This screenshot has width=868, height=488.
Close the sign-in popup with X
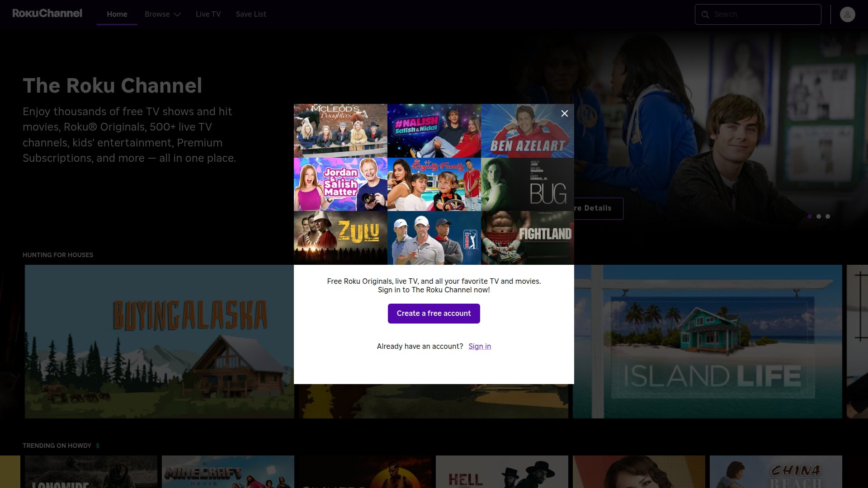[x=565, y=113]
